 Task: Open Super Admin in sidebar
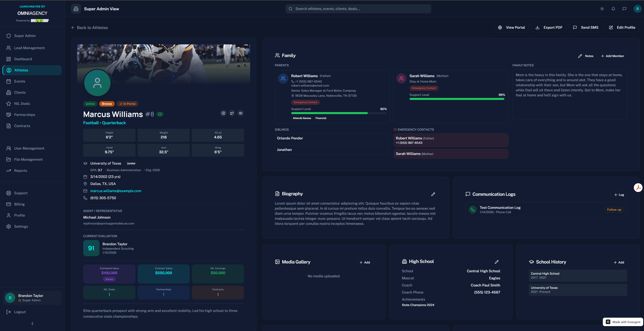pyautogui.click(x=32, y=36)
